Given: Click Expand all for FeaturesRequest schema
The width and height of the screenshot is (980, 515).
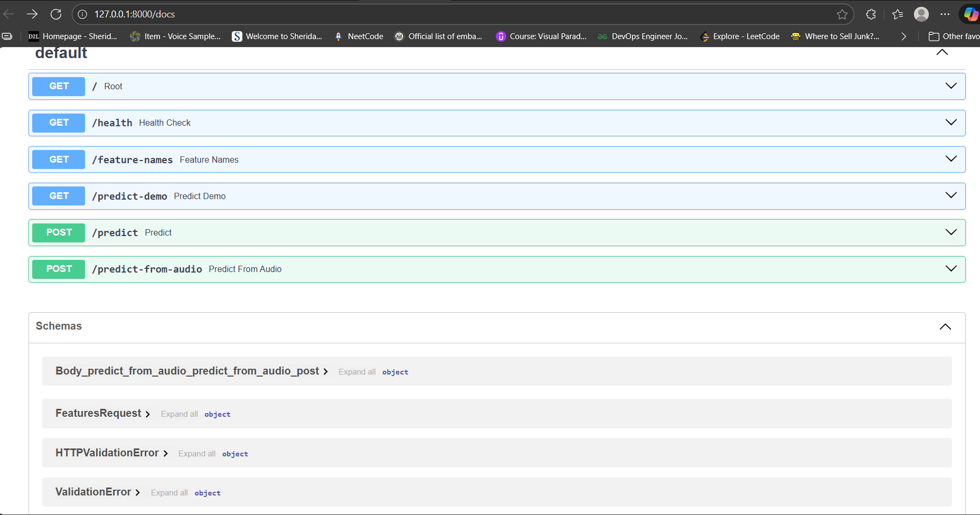Looking at the screenshot, I should click(x=180, y=414).
